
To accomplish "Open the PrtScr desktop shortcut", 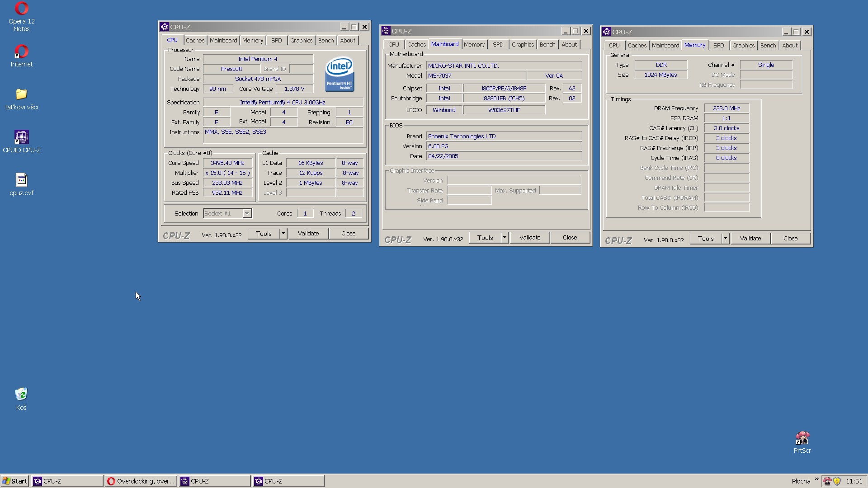I will (x=802, y=442).
